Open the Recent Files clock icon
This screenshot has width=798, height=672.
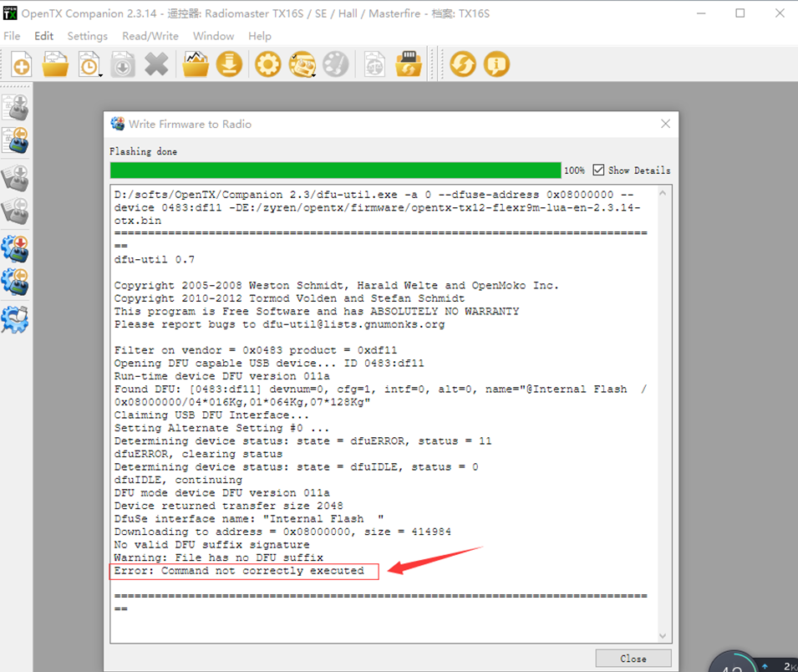coord(89,64)
